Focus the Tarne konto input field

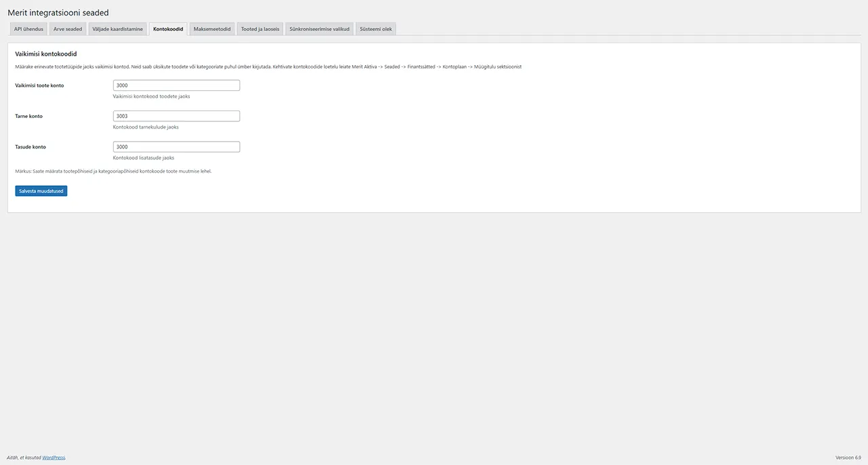click(x=176, y=116)
